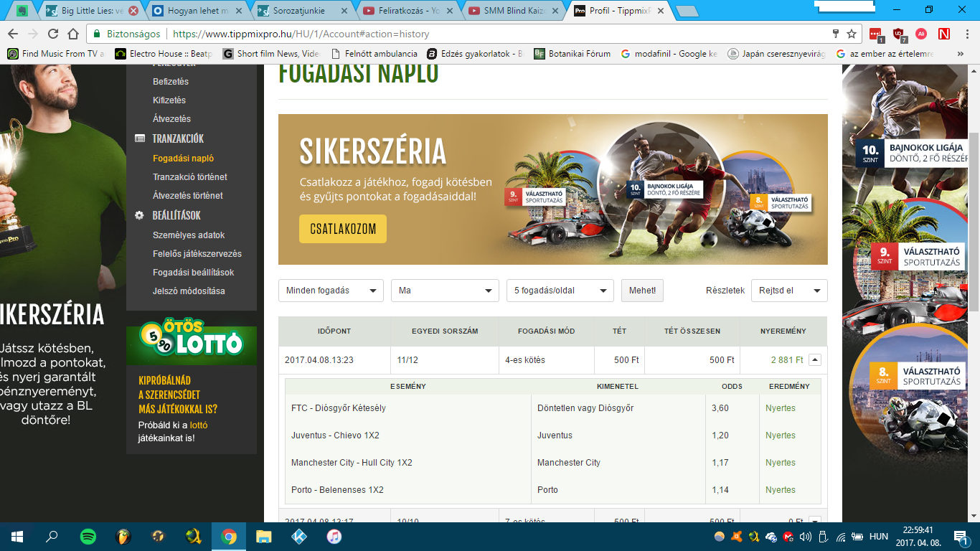The height and width of the screenshot is (551, 980).
Task: Open the Chrome three-dot menu
Action: click(x=966, y=34)
